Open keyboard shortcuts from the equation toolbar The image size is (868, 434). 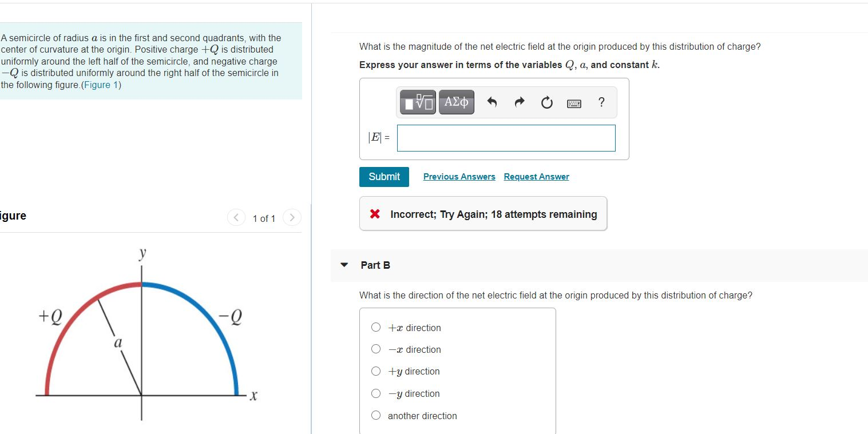(573, 102)
